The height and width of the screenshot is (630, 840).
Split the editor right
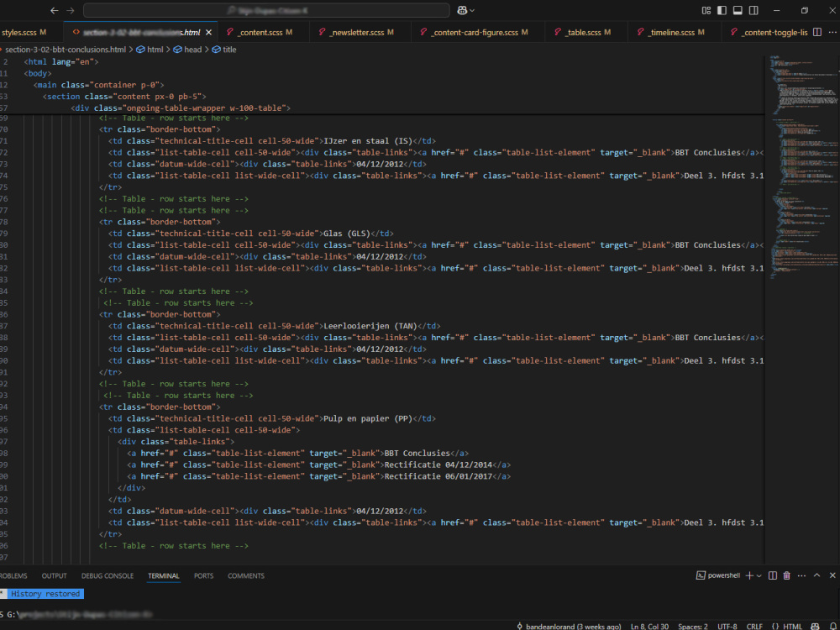click(x=817, y=32)
